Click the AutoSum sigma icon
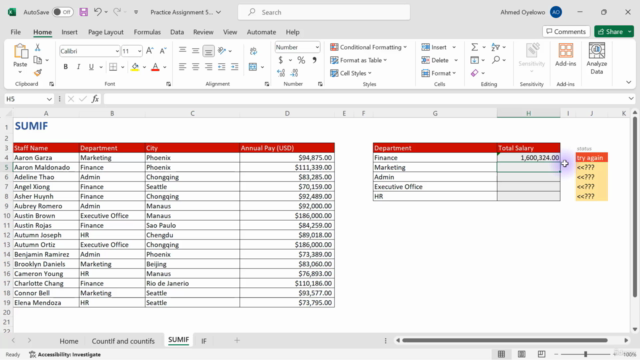Screen dimensions: 640x360 [474, 47]
